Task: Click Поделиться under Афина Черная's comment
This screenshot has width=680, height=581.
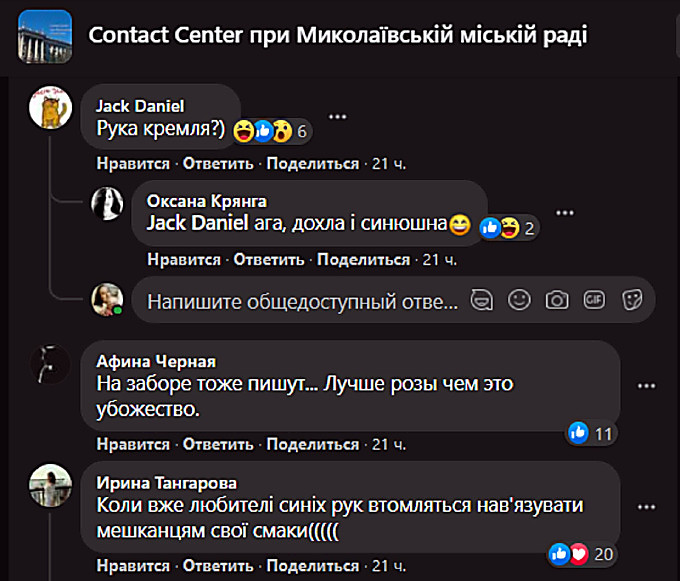Action: tap(312, 444)
